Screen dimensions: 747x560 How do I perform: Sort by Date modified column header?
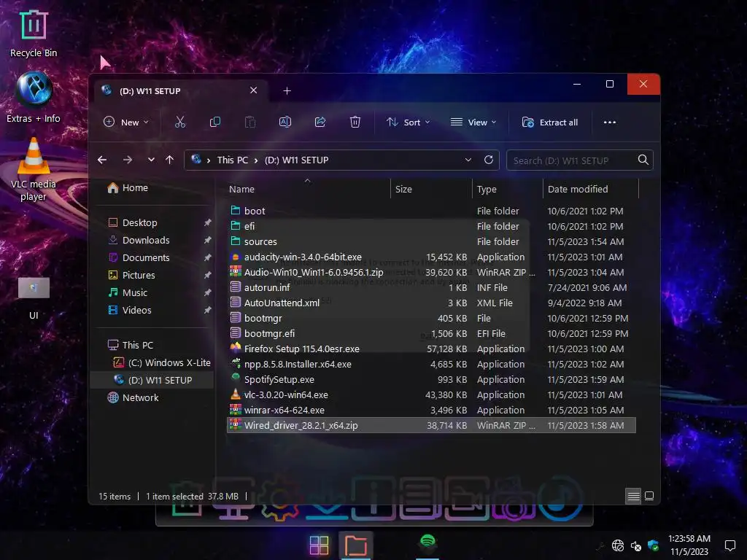(x=578, y=189)
